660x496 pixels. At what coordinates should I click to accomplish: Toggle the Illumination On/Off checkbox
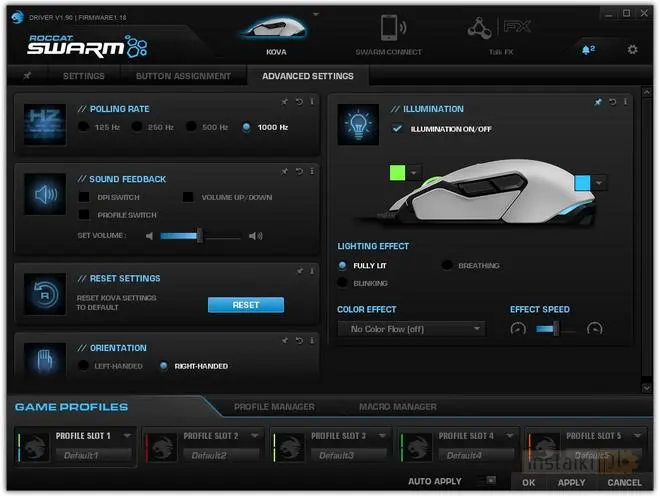(398, 129)
